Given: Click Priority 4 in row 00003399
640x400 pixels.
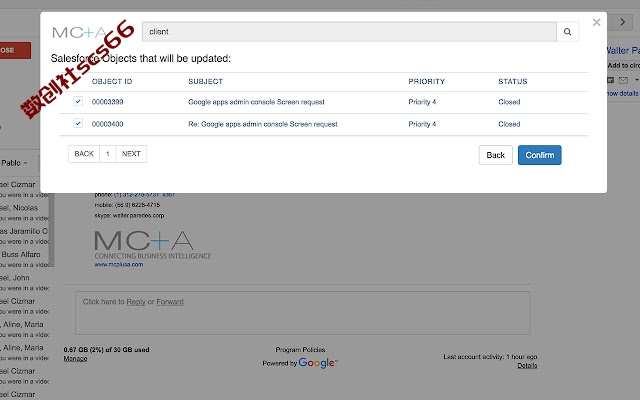Looking at the screenshot, I should tap(422, 102).
